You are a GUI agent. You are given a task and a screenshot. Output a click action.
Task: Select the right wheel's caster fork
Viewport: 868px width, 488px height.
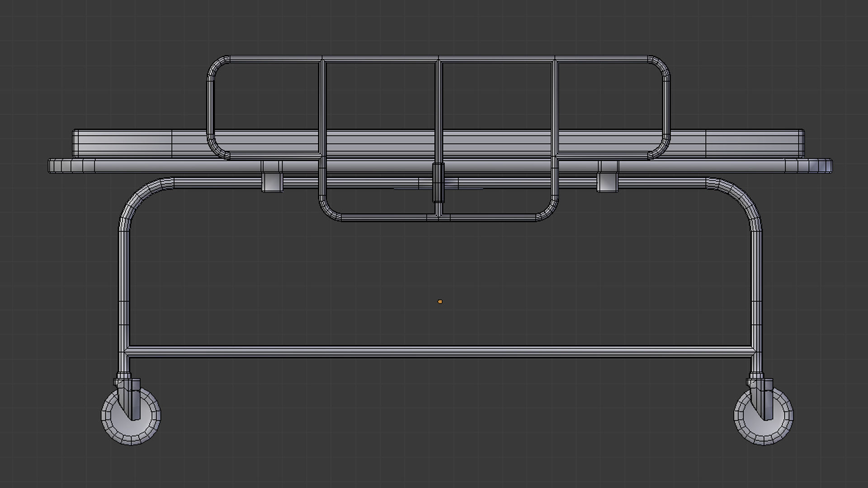coord(763,398)
